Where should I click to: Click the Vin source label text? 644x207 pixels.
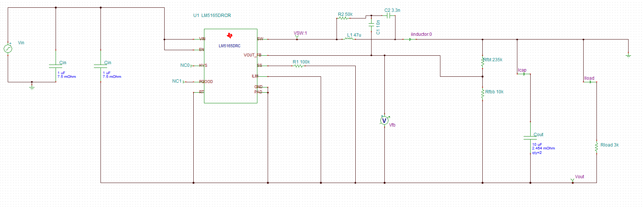click(x=21, y=43)
